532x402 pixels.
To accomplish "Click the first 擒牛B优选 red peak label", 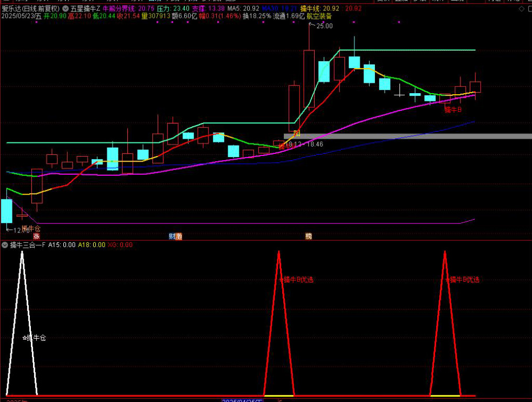I will 298,280.
